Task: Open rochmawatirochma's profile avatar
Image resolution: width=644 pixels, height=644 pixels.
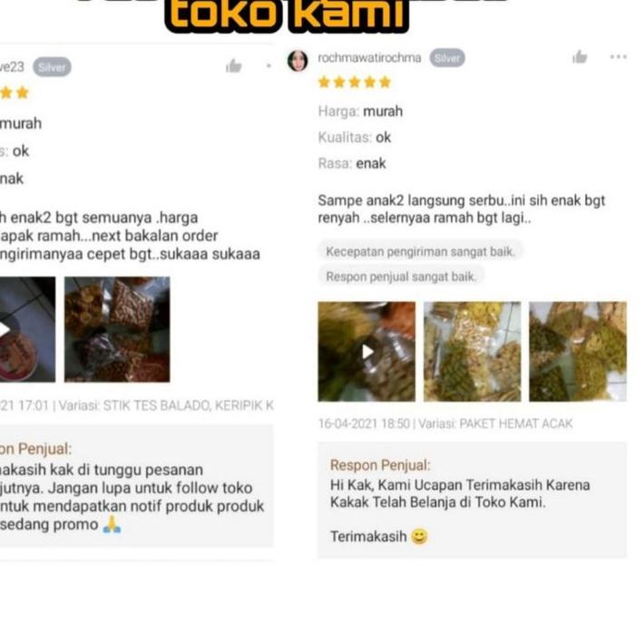Action: coord(298,61)
